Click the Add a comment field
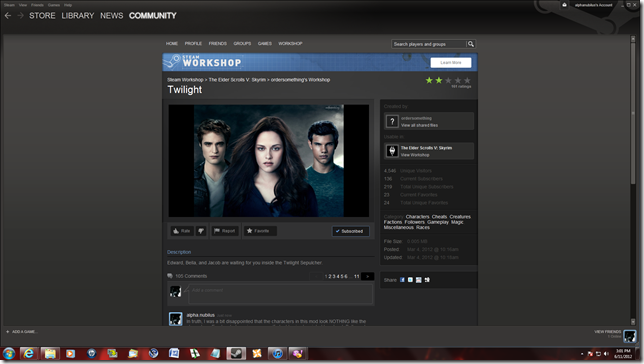Viewport: 644px width, 364px height. [281, 294]
